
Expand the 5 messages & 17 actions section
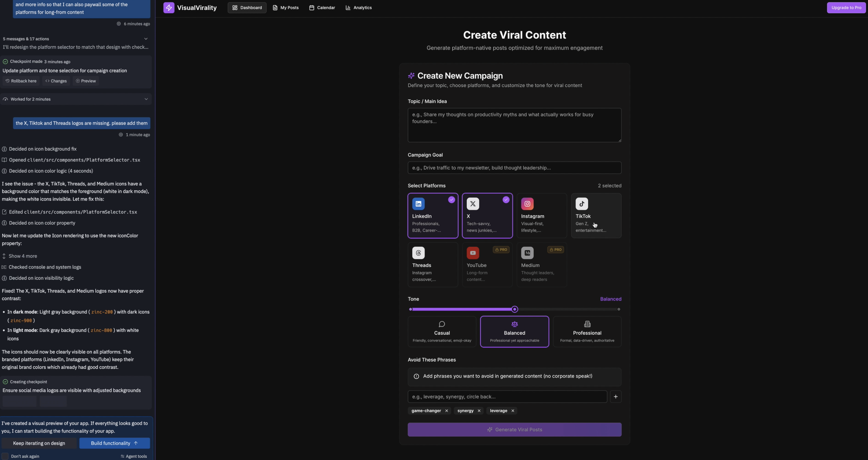(x=146, y=39)
